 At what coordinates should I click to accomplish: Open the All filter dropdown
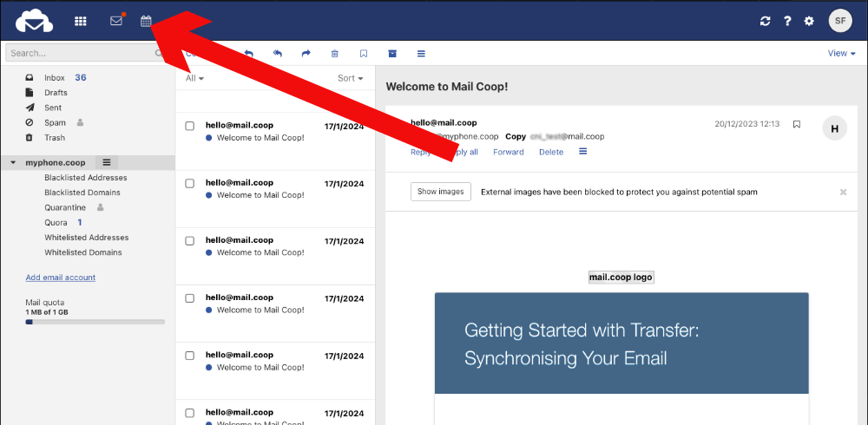click(x=194, y=79)
